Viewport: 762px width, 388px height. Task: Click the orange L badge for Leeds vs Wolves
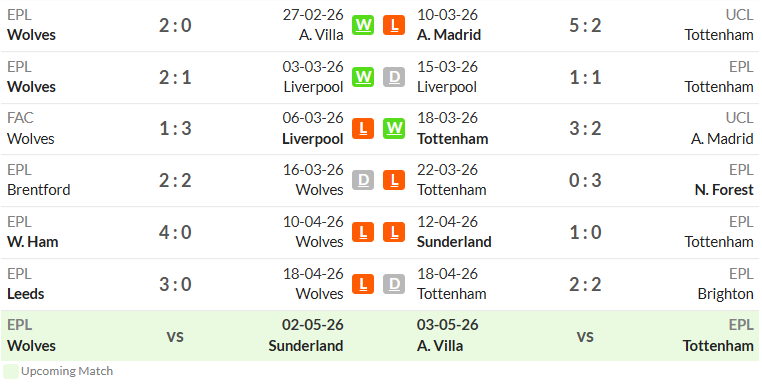(x=363, y=284)
